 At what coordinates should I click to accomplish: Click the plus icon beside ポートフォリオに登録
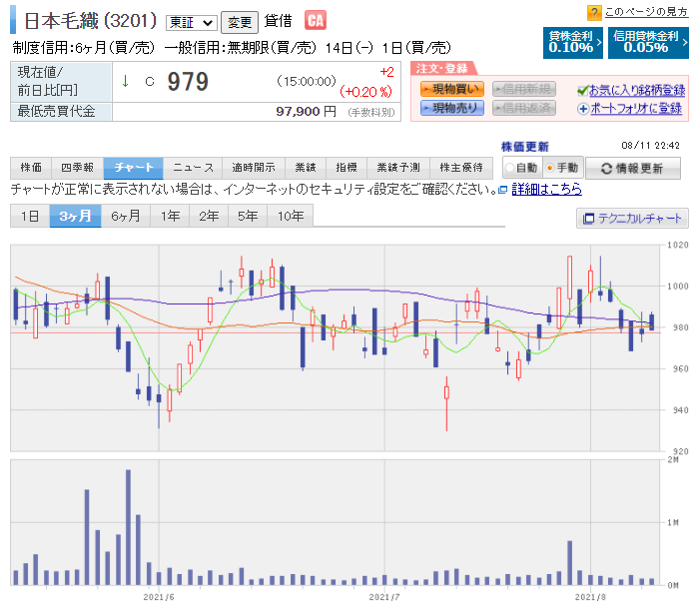coord(582,109)
